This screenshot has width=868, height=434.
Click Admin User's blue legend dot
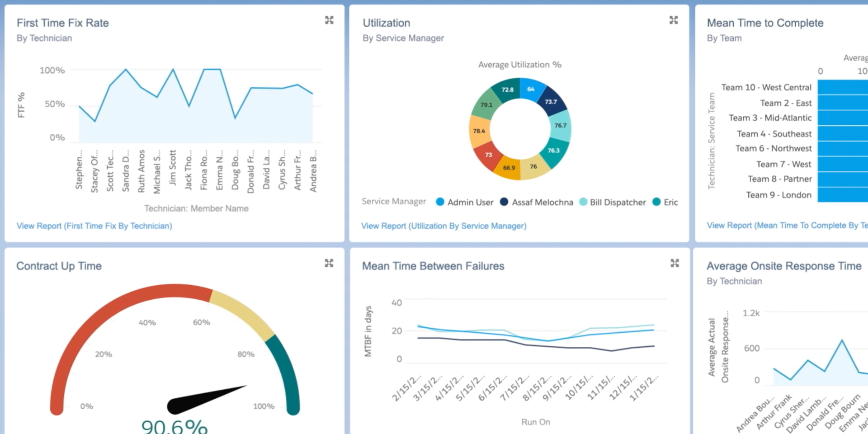click(x=440, y=202)
